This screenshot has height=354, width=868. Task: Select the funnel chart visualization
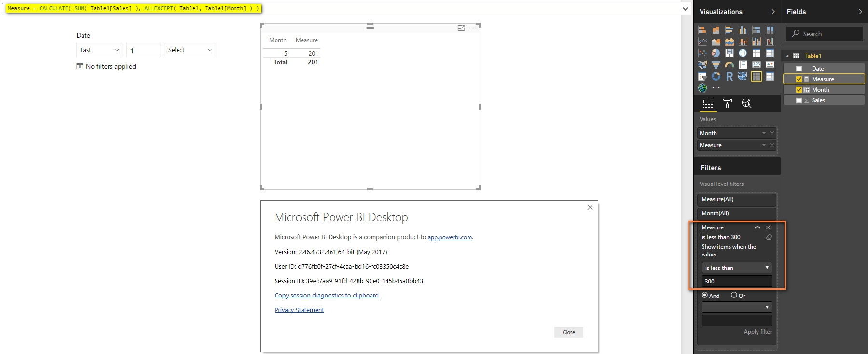716,65
